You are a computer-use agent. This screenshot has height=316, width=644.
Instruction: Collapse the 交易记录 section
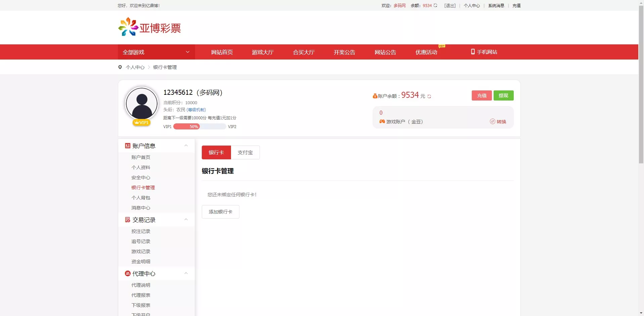coord(186,220)
